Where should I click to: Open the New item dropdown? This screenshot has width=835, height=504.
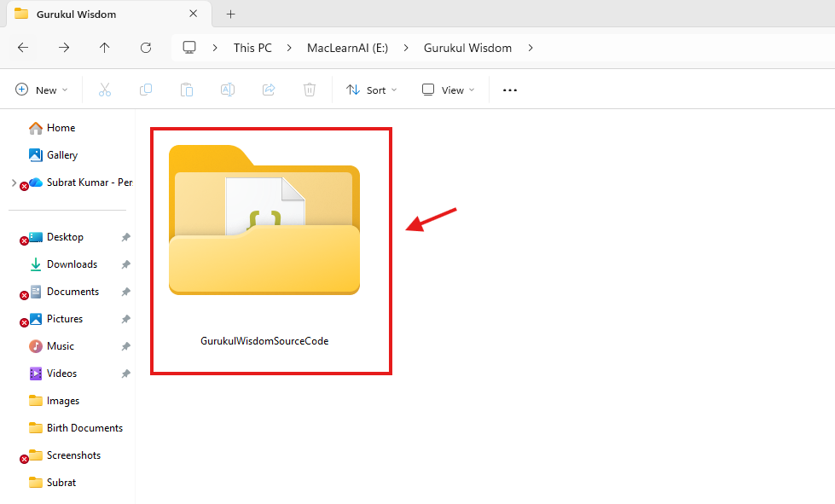click(x=39, y=90)
